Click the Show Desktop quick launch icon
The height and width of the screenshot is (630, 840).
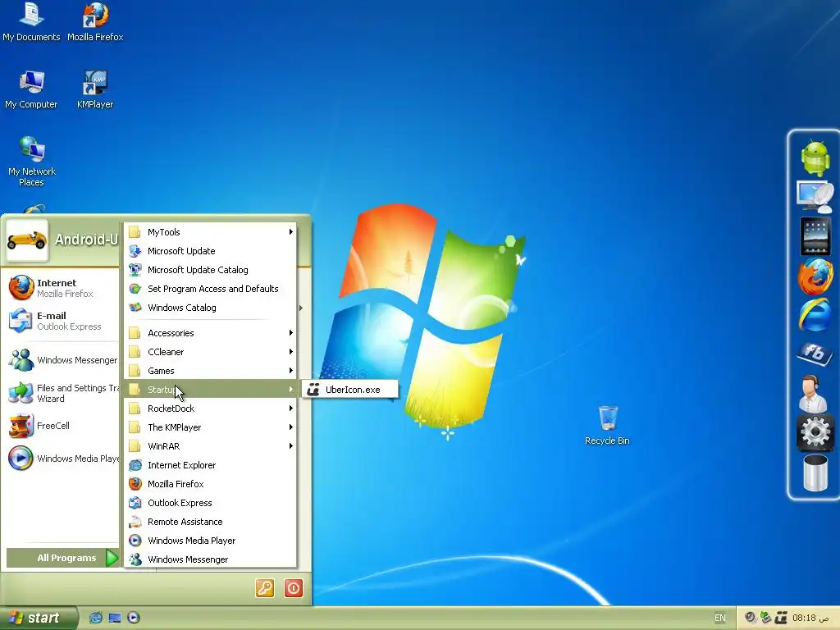pos(115,618)
